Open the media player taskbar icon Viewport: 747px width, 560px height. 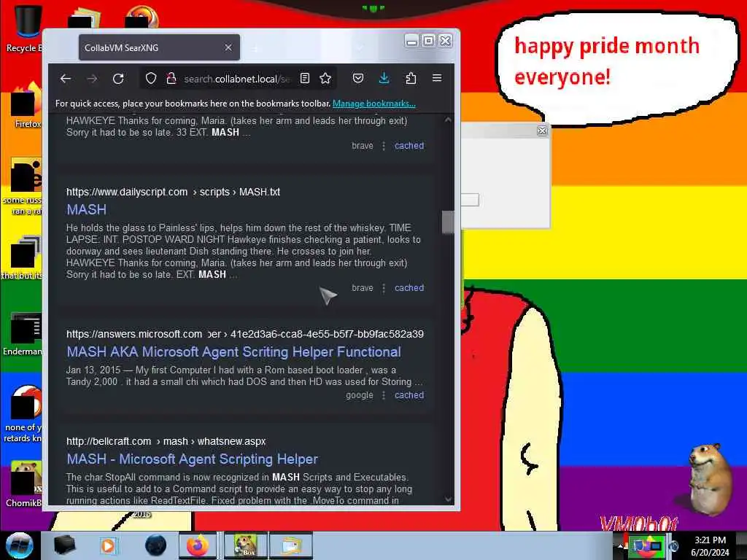click(x=108, y=545)
